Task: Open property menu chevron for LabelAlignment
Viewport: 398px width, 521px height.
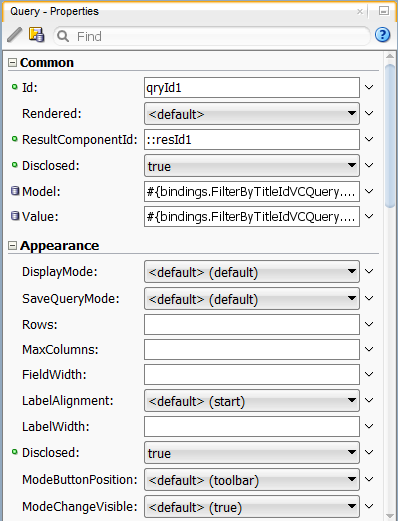Action: click(369, 400)
